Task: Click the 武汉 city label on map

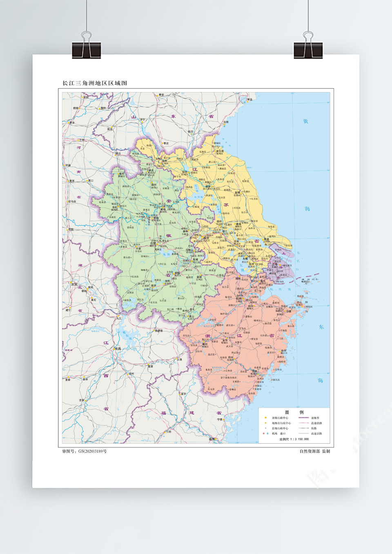Action: coord(74,285)
